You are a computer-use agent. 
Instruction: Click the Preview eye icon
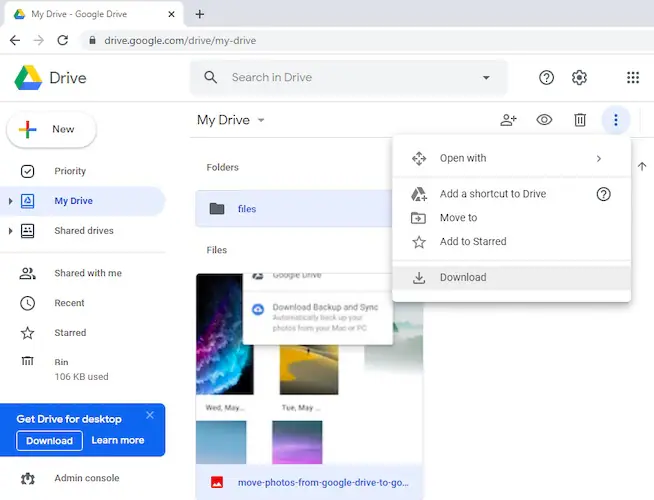[544, 120]
